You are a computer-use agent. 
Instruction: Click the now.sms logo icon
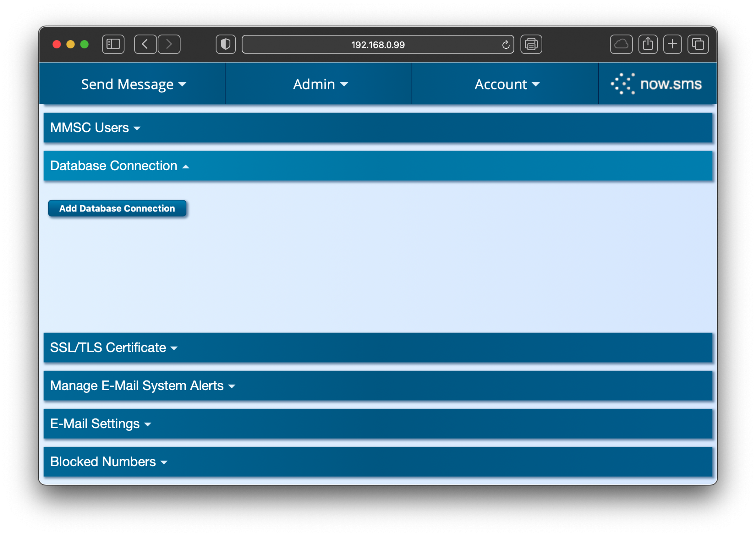[x=623, y=83]
